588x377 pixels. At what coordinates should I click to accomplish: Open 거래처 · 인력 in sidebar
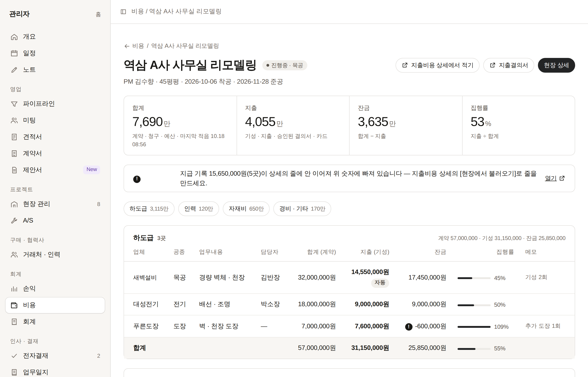pos(55,255)
